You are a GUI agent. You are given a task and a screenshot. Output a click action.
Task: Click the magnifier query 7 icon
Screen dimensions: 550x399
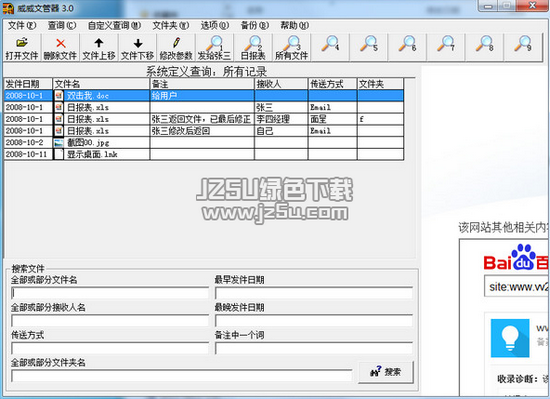click(x=446, y=43)
